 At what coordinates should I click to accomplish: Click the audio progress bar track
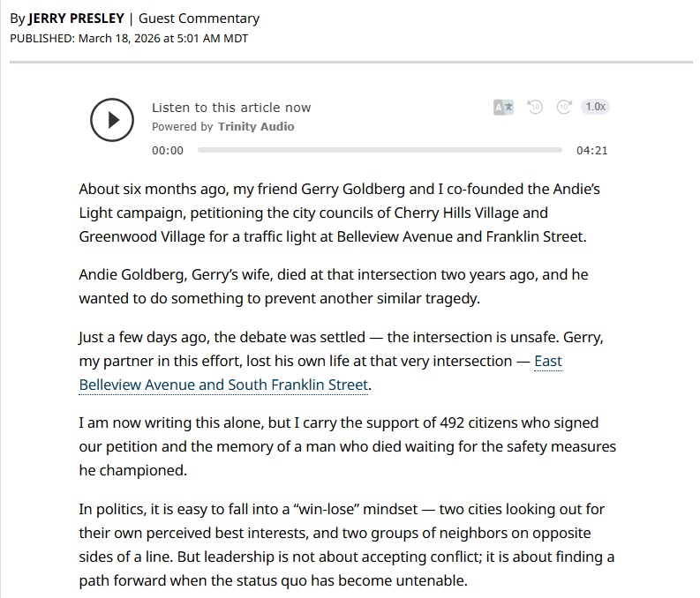tap(380, 150)
